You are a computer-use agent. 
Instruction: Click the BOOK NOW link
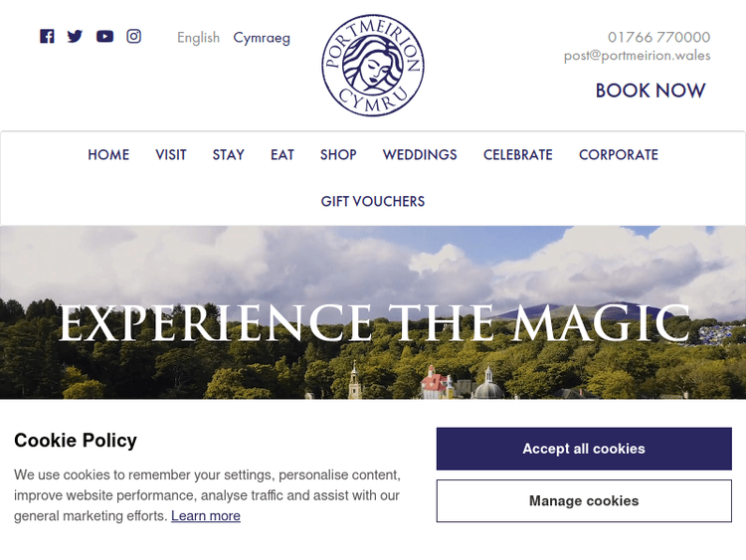pos(651,91)
